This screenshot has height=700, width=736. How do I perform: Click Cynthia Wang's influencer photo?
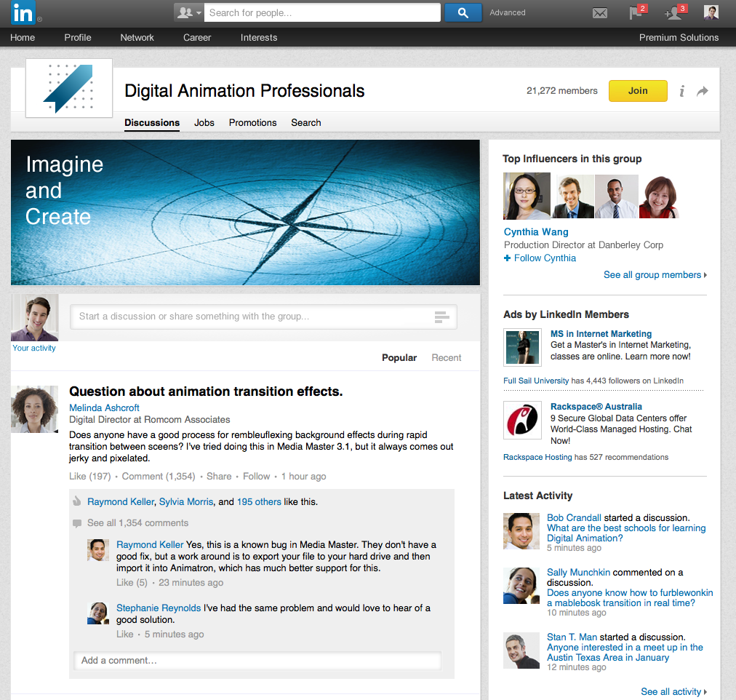point(527,196)
